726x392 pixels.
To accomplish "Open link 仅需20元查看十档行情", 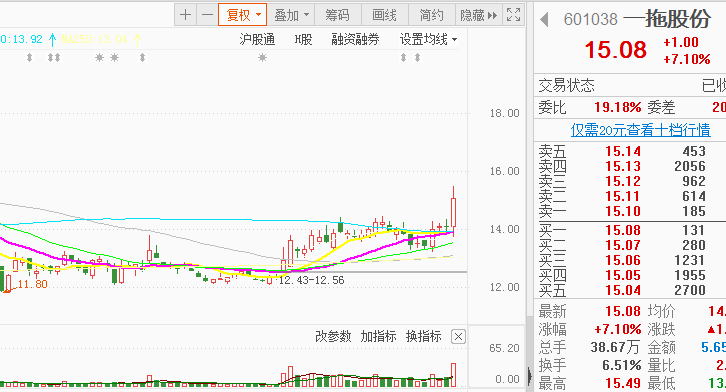I will click(640, 130).
